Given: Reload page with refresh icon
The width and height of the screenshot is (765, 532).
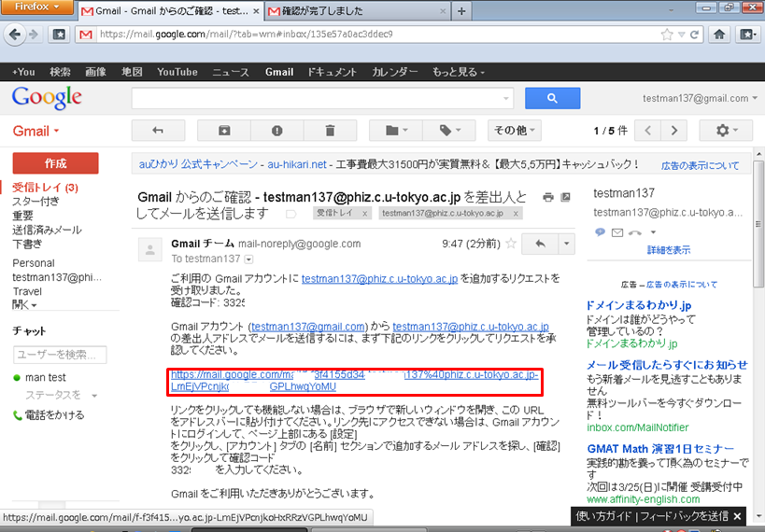Looking at the screenshot, I should 694,35.
